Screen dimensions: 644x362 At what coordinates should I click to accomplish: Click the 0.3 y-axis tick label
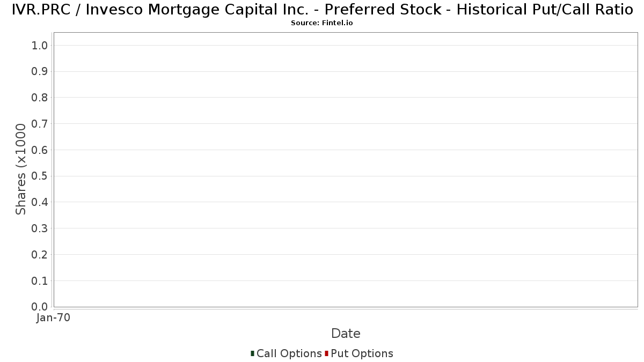(x=40, y=228)
